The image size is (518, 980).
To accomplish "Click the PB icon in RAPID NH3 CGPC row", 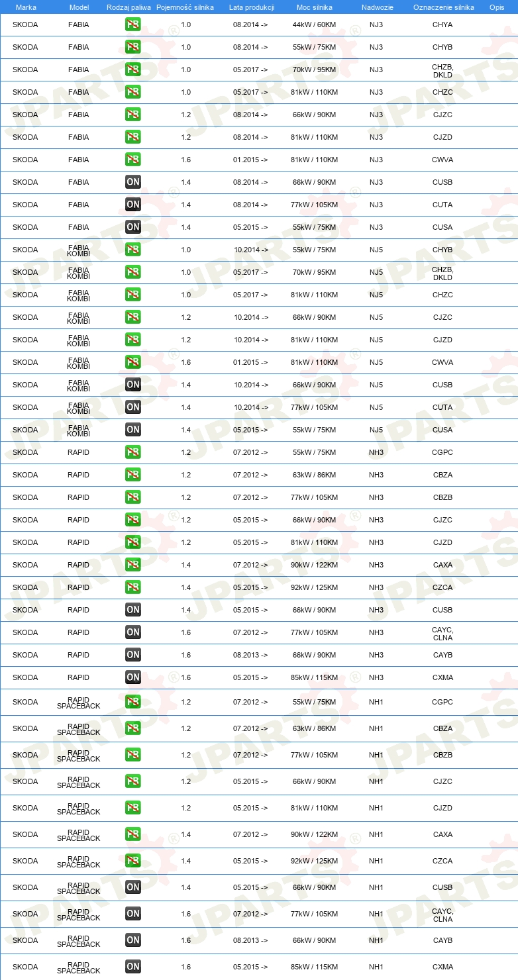I will 133,452.
